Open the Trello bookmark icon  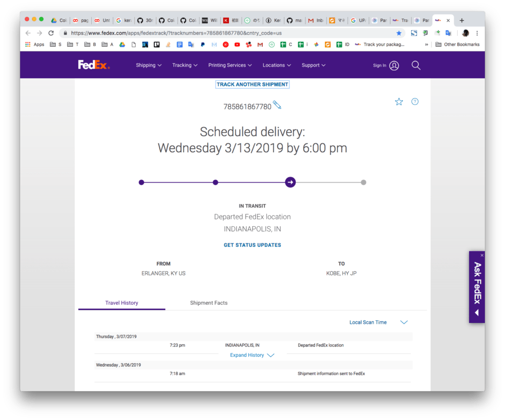coord(156,44)
